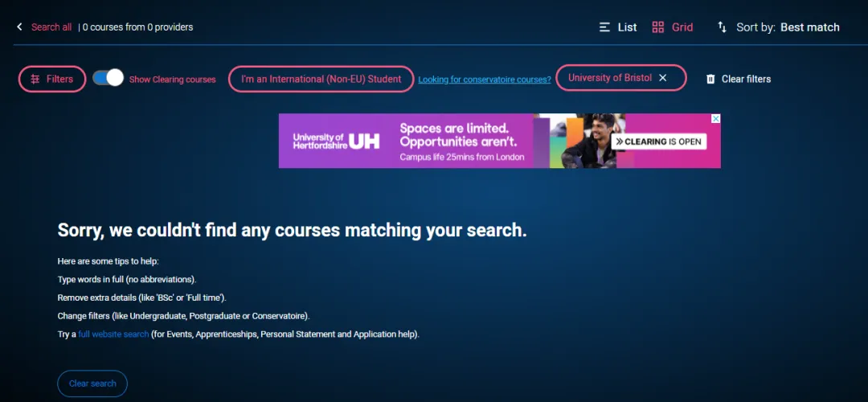The width and height of the screenshot is (868, 402).
Task: Remove University of Bristol filter with X
Action: 663,78
